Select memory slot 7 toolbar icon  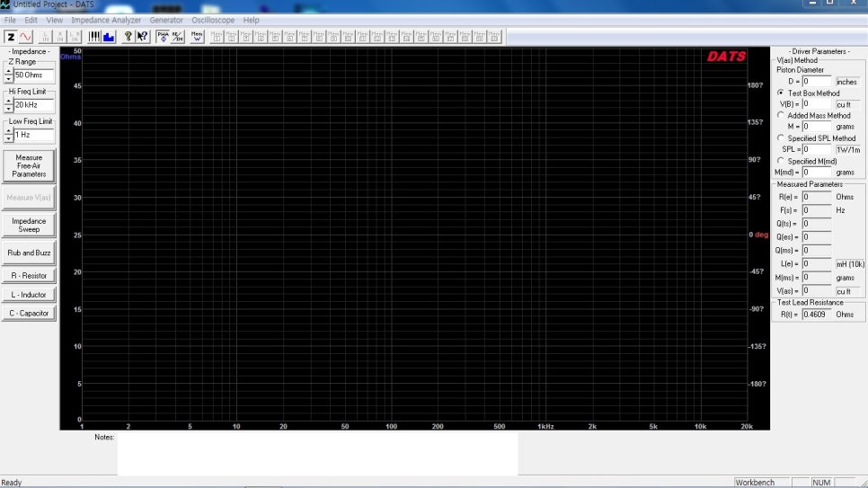[305, 37]
